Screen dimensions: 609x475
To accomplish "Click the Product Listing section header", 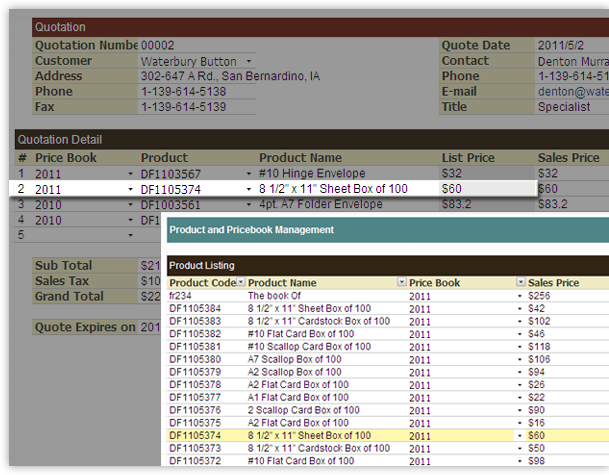I will click(x=202, y=266).
